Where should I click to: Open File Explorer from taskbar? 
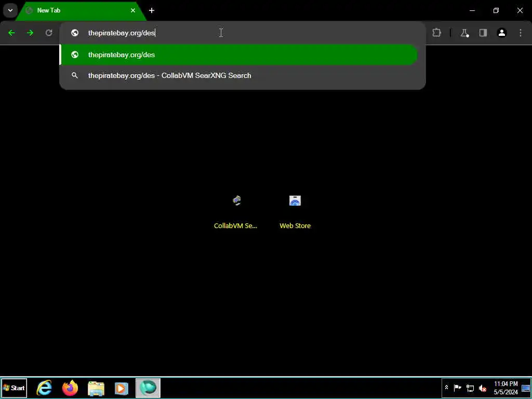point(96,388)
